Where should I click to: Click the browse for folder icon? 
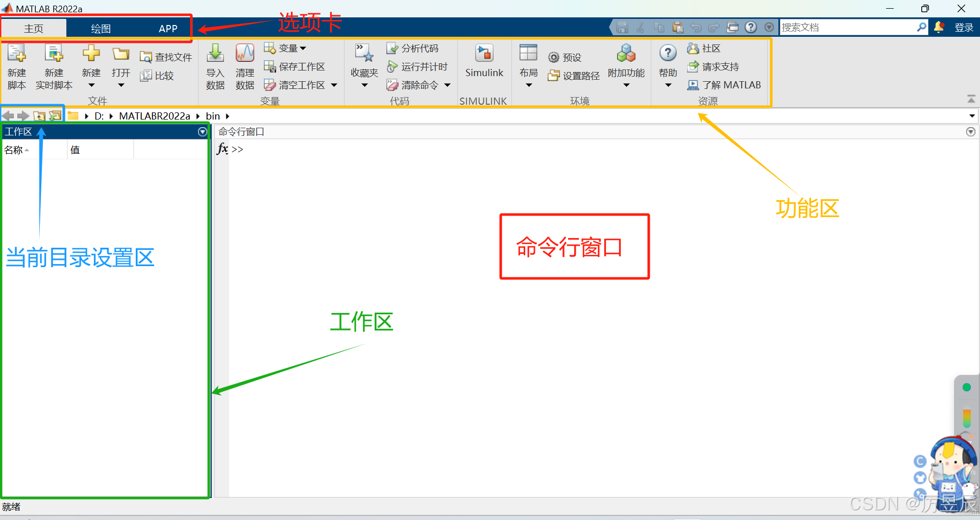click(55, 116)
